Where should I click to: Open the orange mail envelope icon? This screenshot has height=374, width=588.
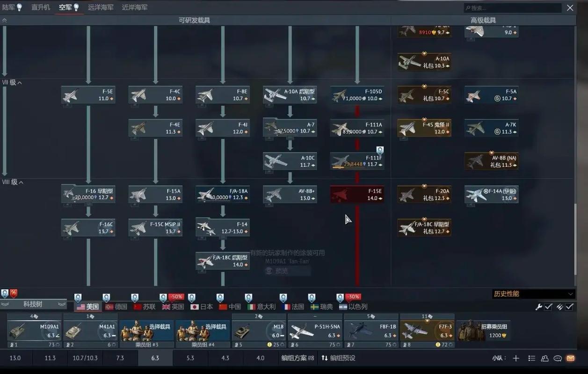[x=571, y=358]
